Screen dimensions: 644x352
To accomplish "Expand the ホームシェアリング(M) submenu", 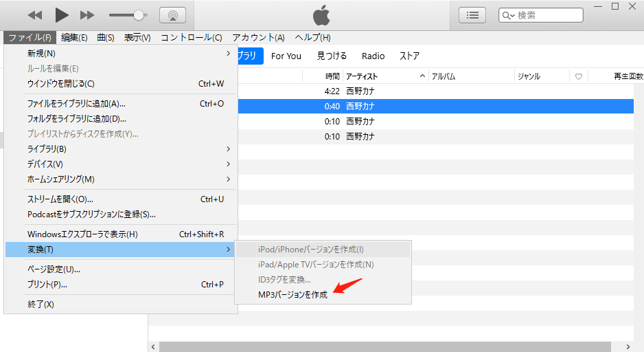I will click(x=121, y=179).
